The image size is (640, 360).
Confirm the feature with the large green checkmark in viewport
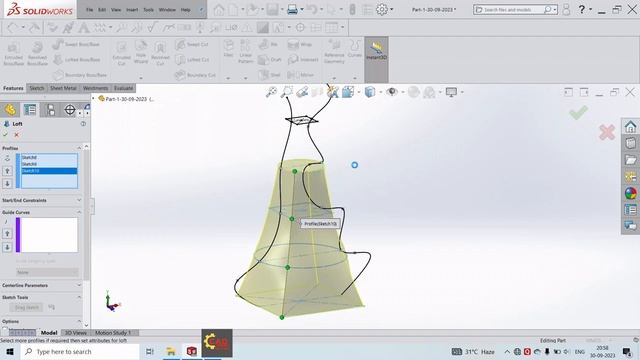click(x=578, y=112)
